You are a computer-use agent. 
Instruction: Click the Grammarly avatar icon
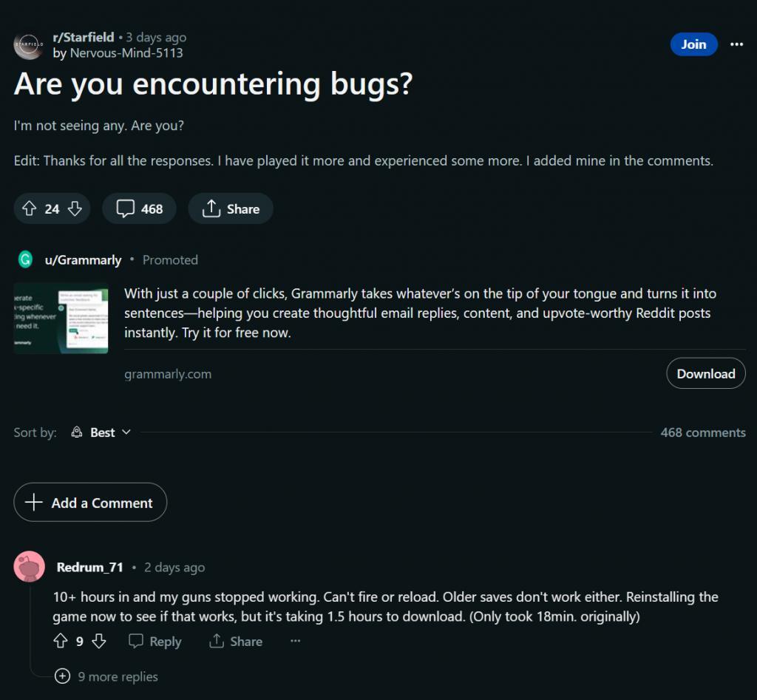tap(27, 259)
